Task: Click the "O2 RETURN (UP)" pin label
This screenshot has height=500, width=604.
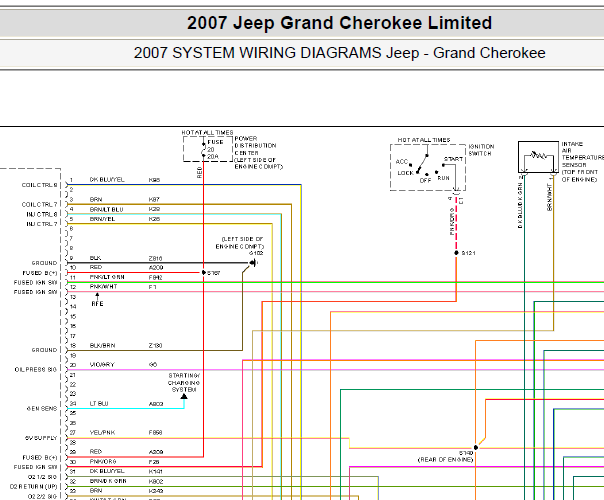Action: (x=34, y=487)
